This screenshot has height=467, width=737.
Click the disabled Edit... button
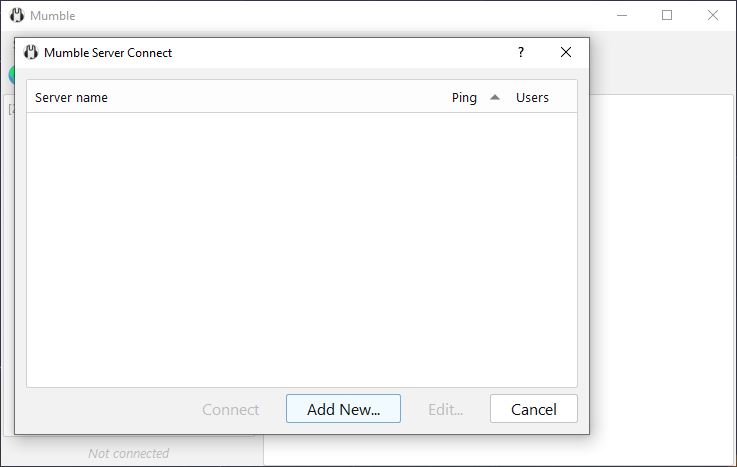point(445,409)
